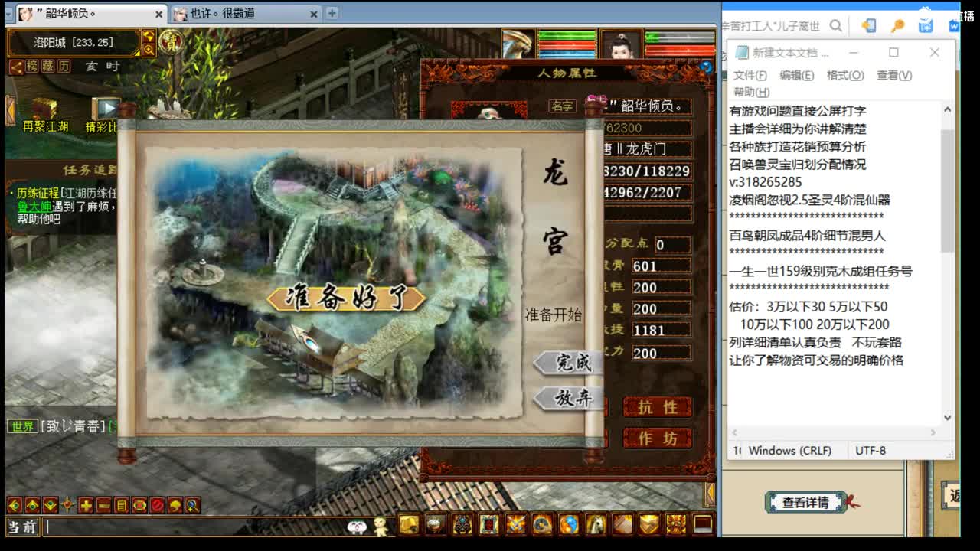Click the rice bowl icon in bottom bar
Screen dimensions: 980x551
(x=436, y=524)
